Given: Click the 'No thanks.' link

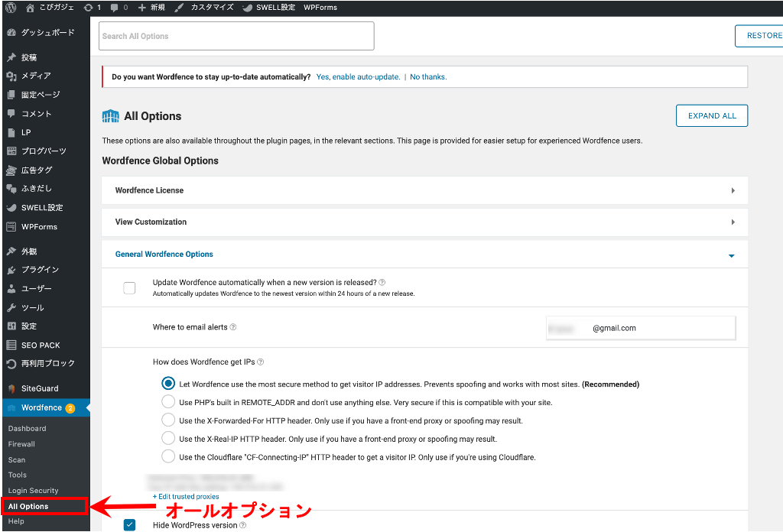Looking at the screenshot, I should tap(428, 77).
